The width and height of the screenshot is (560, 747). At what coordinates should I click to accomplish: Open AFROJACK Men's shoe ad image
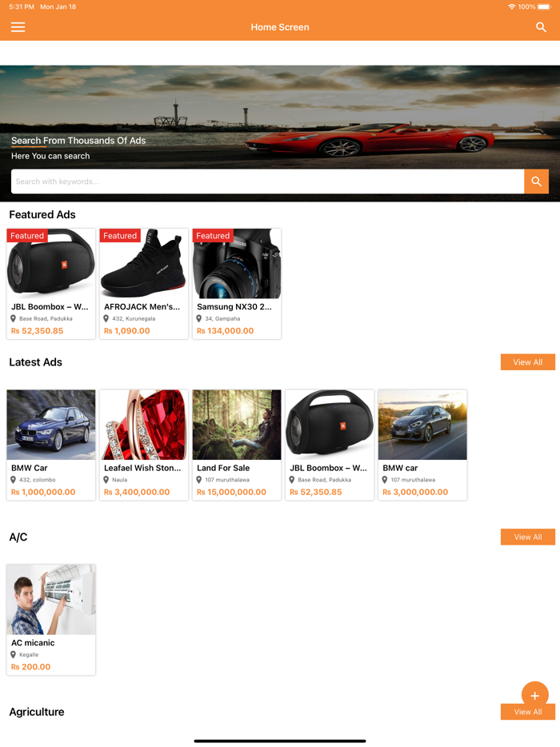click(144, 263)
